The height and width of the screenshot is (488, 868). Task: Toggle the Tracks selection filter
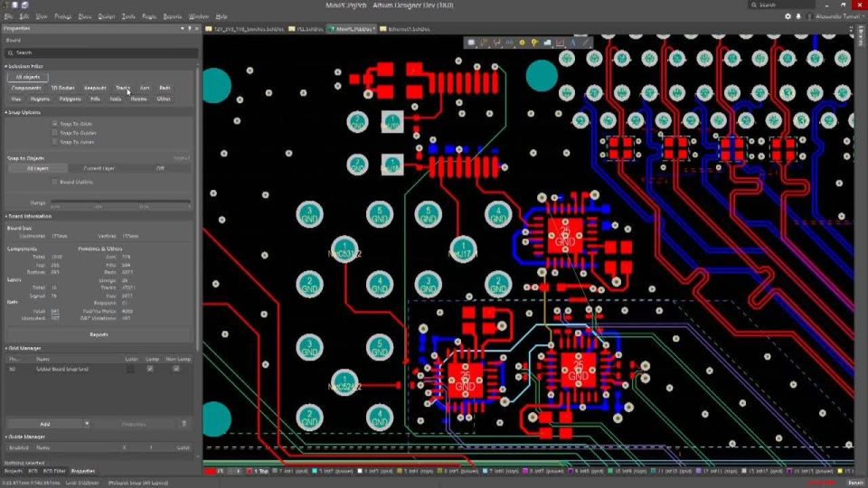[x=122, y=88]
